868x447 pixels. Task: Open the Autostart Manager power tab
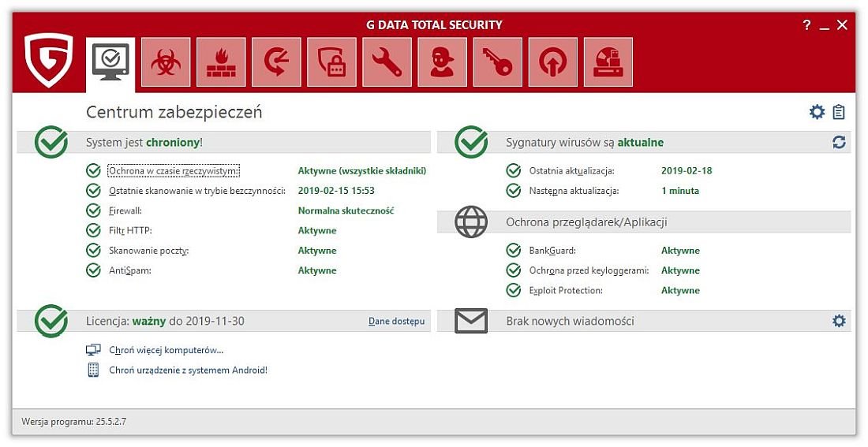tap(553, 62)
